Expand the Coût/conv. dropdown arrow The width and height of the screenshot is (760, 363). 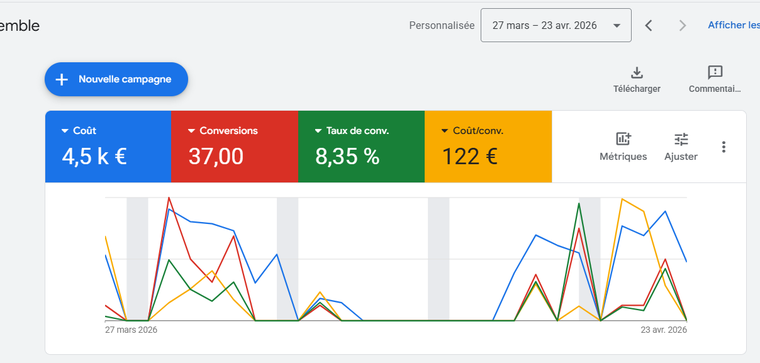(x=444, y=131)
